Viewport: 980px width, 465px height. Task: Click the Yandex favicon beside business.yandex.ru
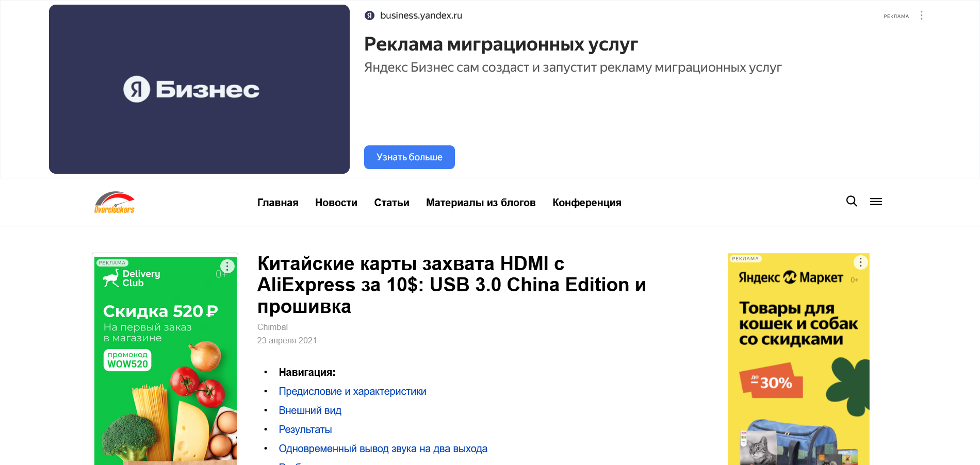(x=369, y=15)
